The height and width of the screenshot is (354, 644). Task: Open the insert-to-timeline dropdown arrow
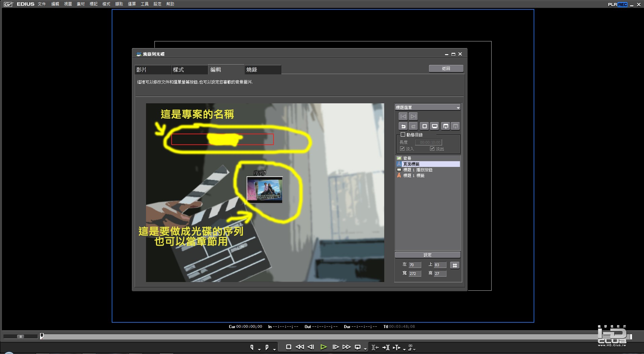click(404, 350)
